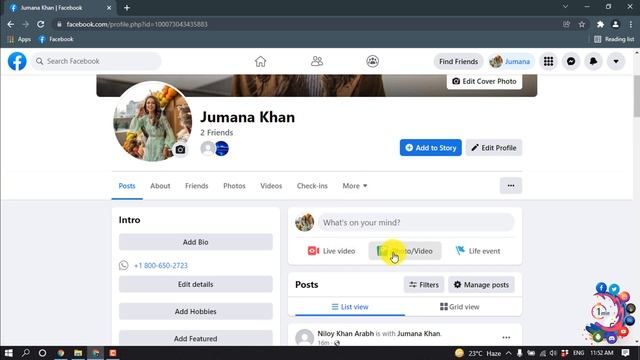Click the Add Featured button

pyautogui.click(x=196, y=338)
